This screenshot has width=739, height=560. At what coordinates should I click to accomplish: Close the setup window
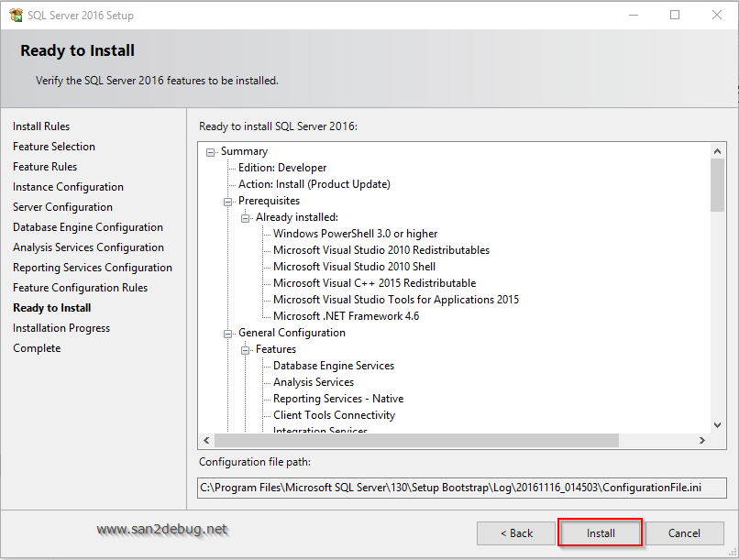coord(717,15)
